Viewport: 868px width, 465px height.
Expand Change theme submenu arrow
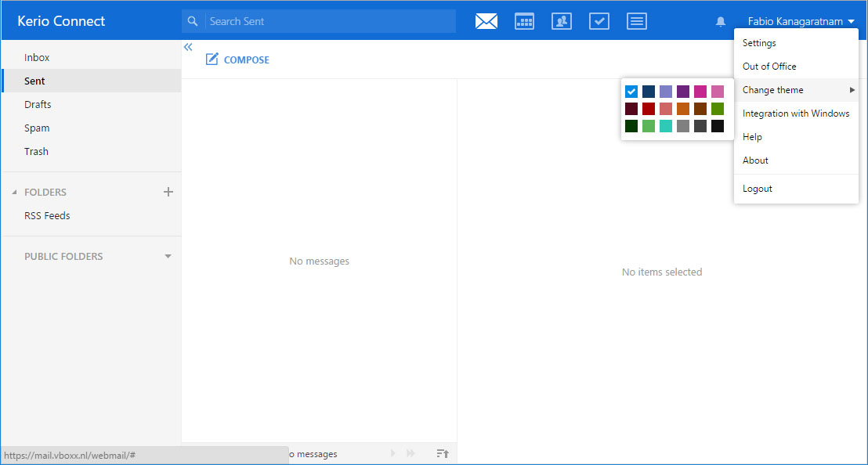(852, 89)
